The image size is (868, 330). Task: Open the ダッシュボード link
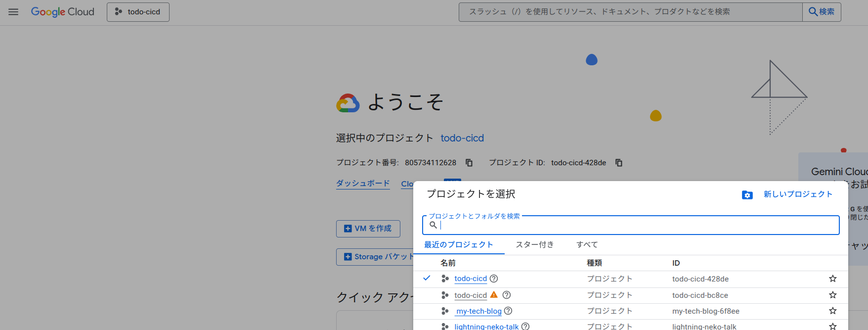tap(363, 184)
